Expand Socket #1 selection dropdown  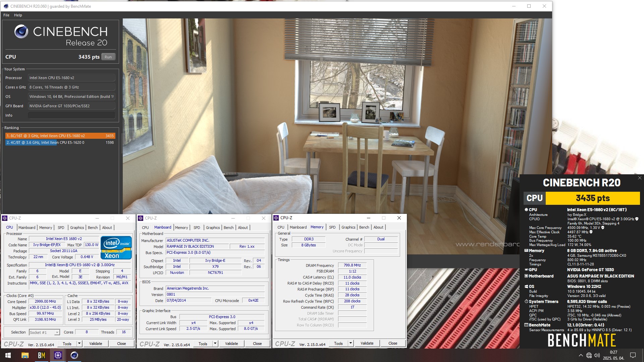click(x=57, y=333)
